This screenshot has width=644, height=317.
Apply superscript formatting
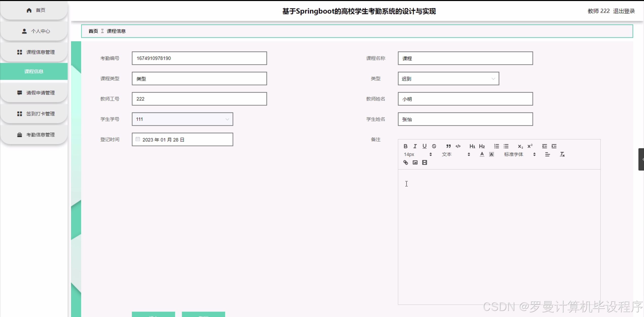click(x=530, y=146)
